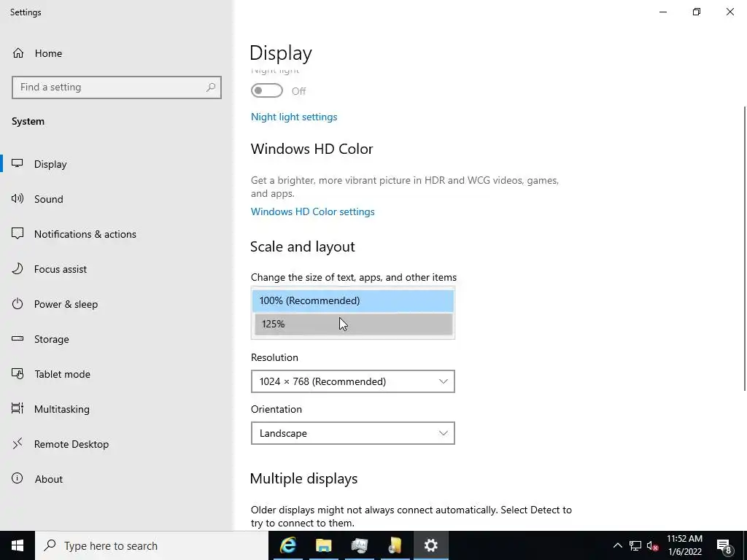The image size is (747, 560).
Task: Select the Sound speaker icon
Action: [x=18, y=198]
